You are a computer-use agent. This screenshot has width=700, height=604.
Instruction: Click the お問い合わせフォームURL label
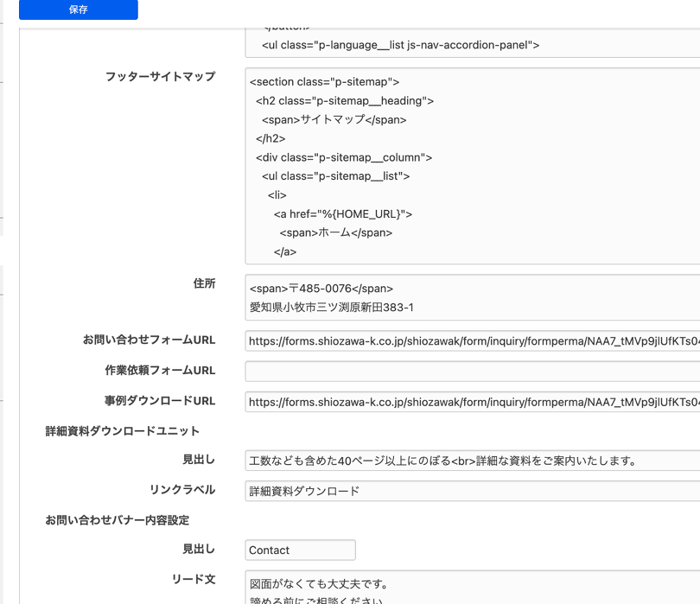(x=149, y=340)
